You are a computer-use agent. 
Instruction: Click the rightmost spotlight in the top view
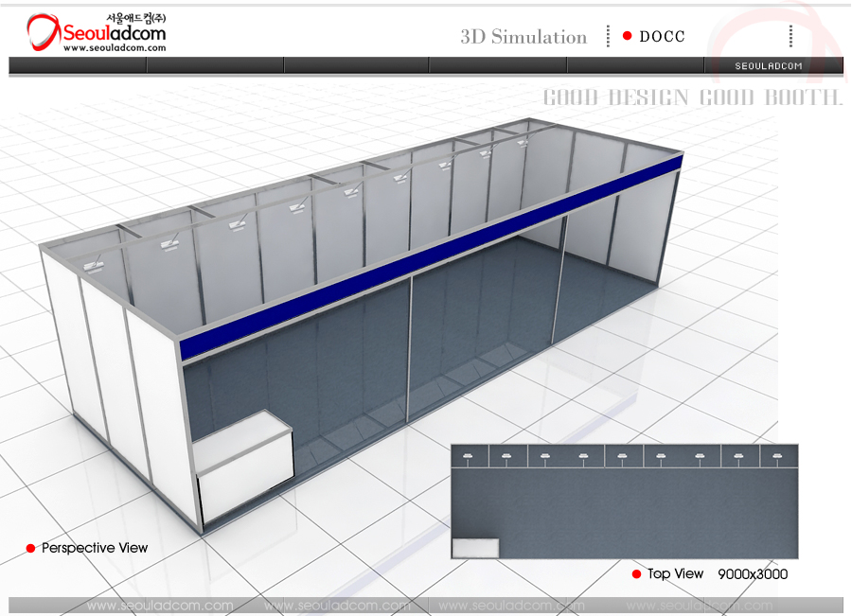[777, 458]
